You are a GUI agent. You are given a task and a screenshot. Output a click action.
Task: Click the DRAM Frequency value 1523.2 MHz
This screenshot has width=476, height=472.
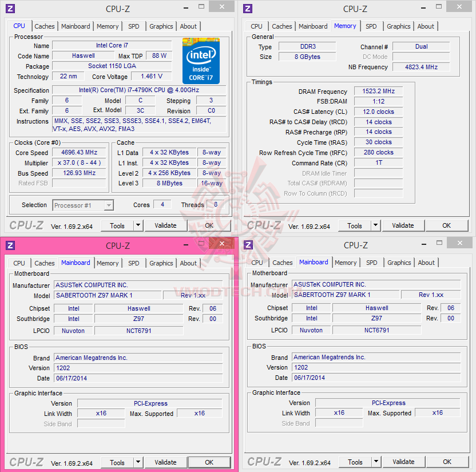379,92
